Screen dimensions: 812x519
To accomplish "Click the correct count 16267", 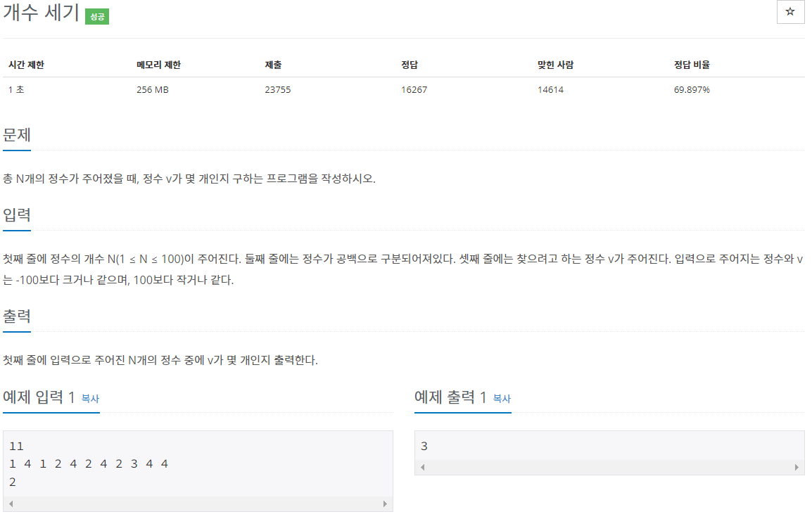I will click(x=414, y=89).
